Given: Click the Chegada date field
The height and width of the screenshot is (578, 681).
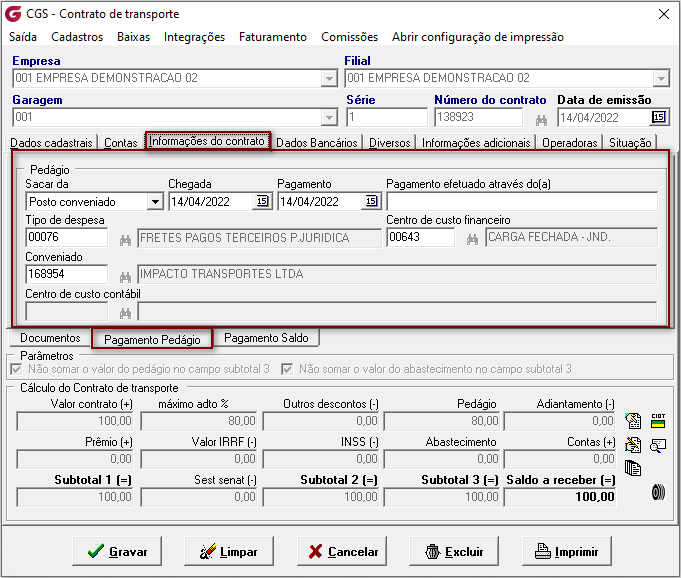Looking at the screenshot, I should [x=211, y=202].
